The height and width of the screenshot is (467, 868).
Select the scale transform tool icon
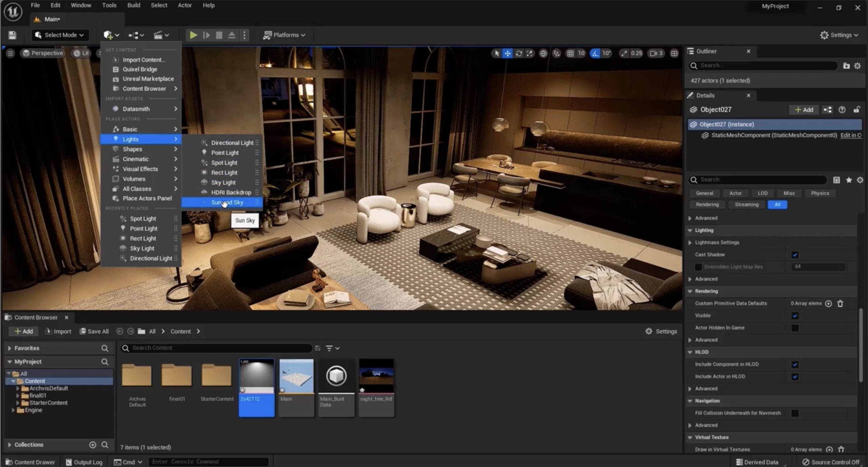tap(529, 53)
